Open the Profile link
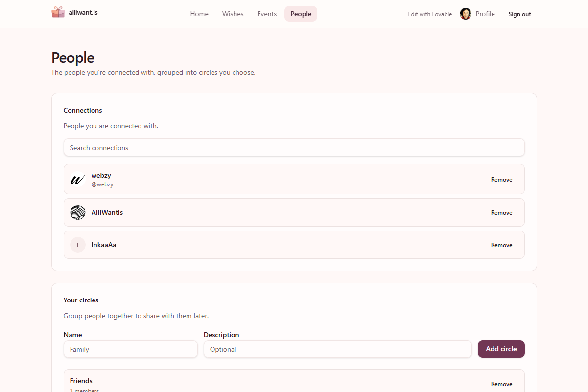This screenshot has height=392, width=588. pos(485,14)
